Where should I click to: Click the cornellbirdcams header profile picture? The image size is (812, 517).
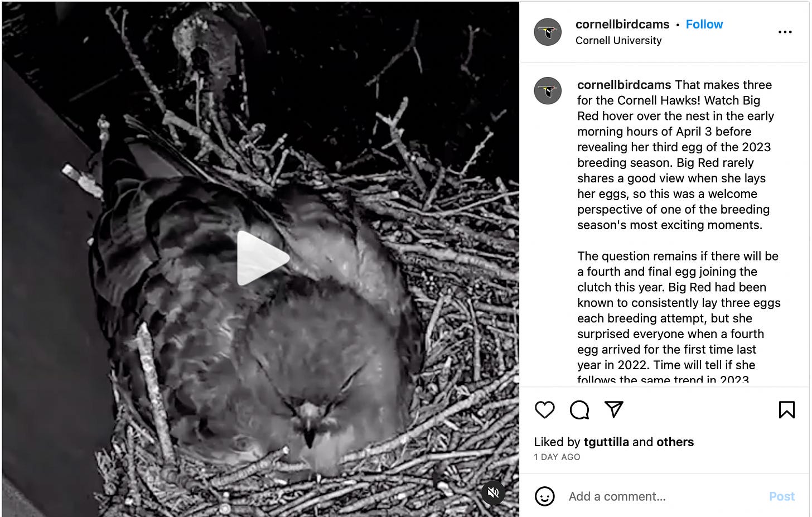click(548, 32)
